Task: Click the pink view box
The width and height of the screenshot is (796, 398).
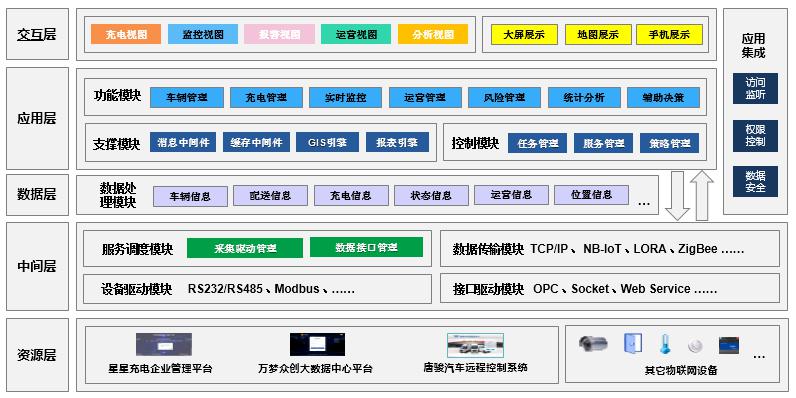Action: pos(279,34)
